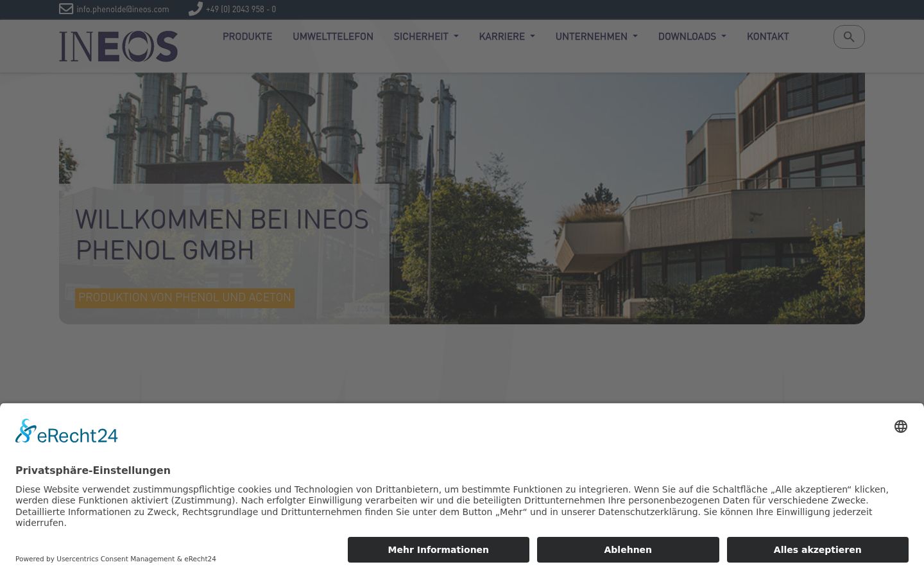Navigate to the Kontakt page
The height and width of the screenshot is (578, 924).
pos(768,37)
